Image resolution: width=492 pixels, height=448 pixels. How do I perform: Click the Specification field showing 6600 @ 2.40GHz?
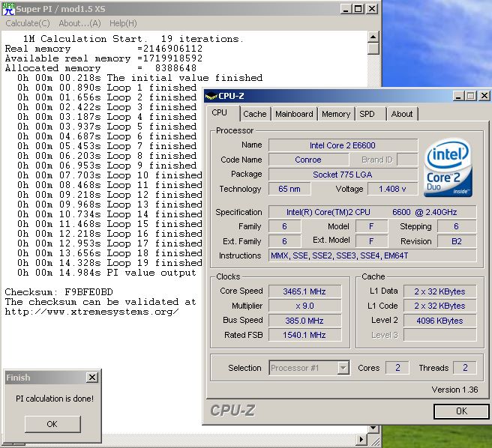373,212
